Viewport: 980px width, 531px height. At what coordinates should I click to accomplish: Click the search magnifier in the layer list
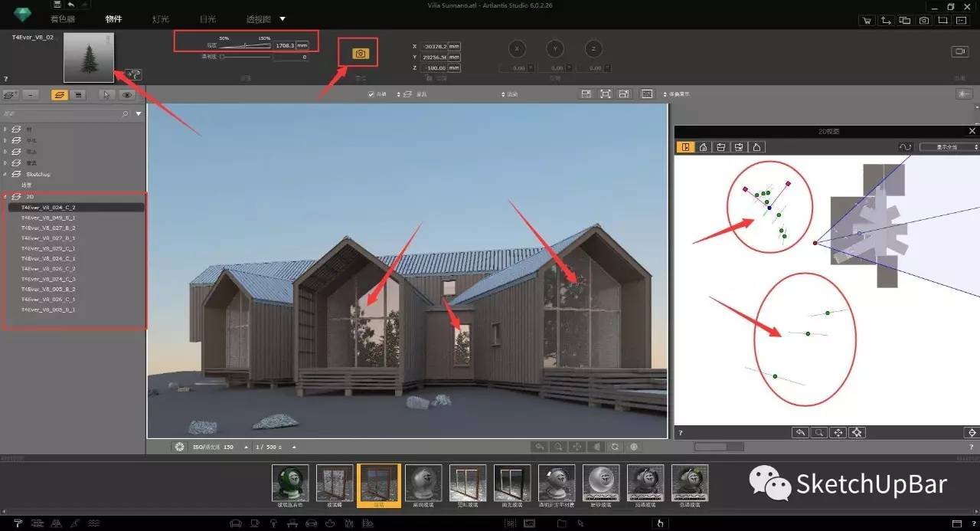(126, 113)
